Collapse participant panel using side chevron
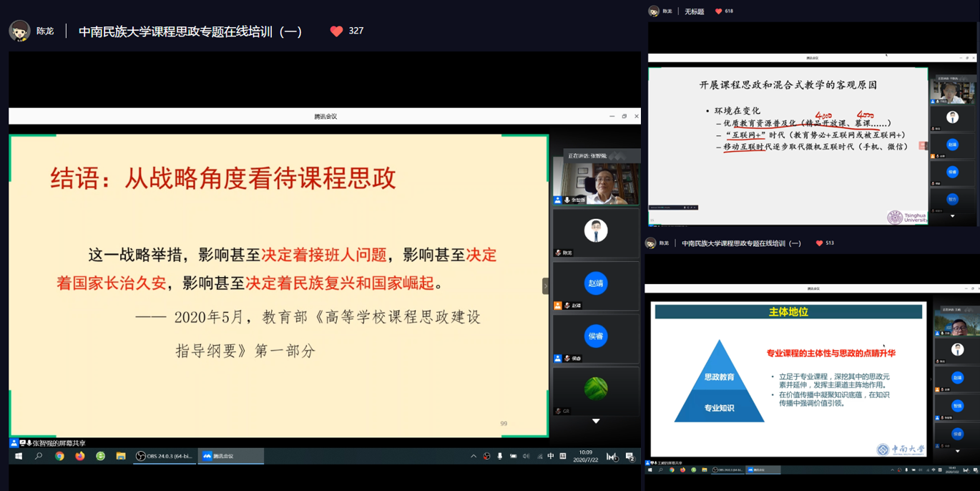This screenshot has height=491, width=980. (x=545, y=286)
